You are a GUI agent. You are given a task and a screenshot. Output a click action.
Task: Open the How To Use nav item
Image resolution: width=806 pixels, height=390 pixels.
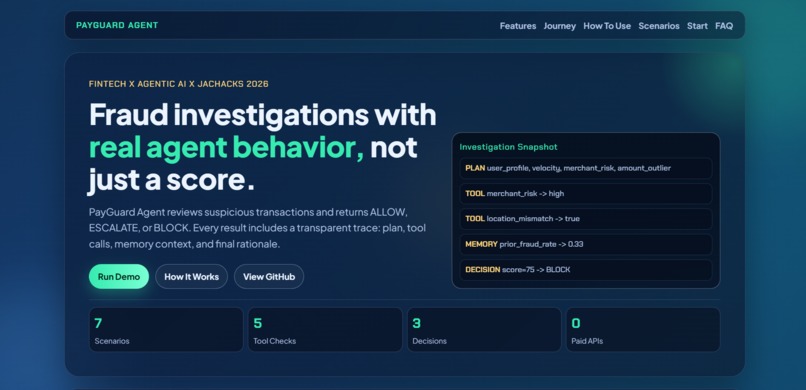607,26
